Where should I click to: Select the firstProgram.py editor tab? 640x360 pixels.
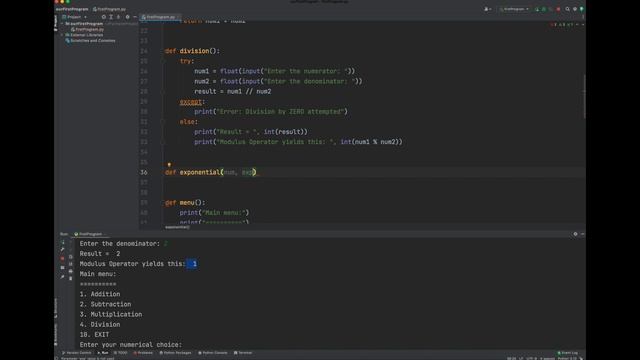click(160, 17)
